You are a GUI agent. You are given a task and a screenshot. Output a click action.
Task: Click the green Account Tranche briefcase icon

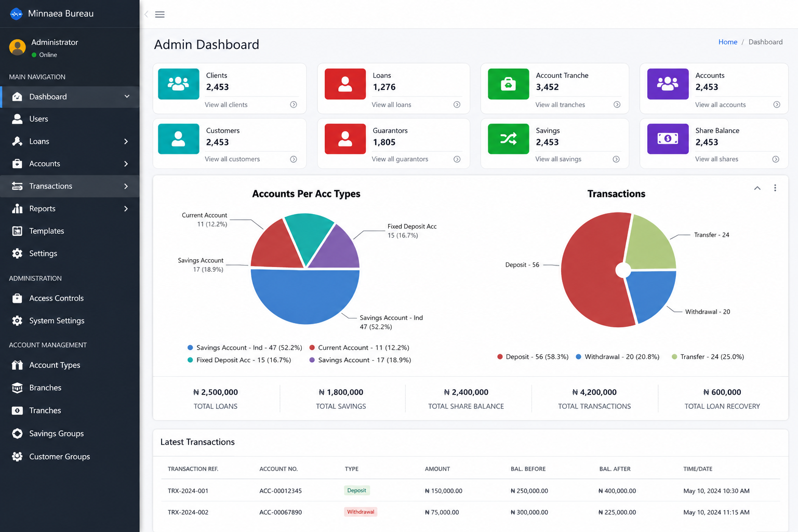(x=508, y=84)
